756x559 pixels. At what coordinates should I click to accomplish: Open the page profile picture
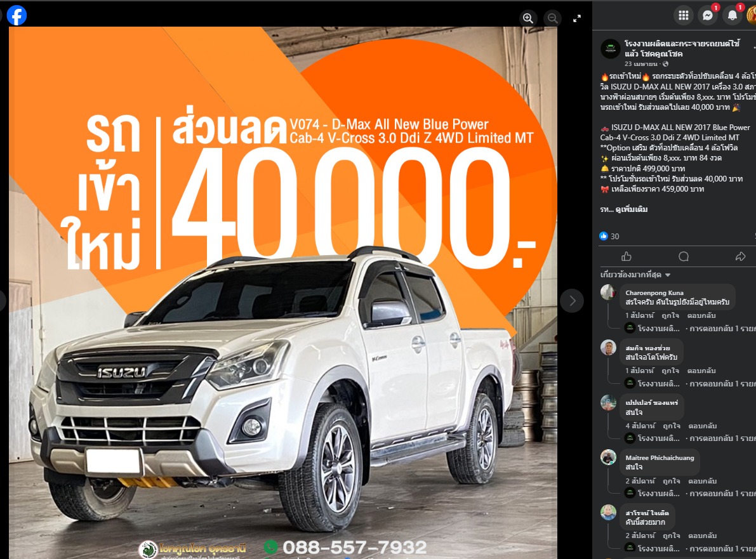click(611, 49)
